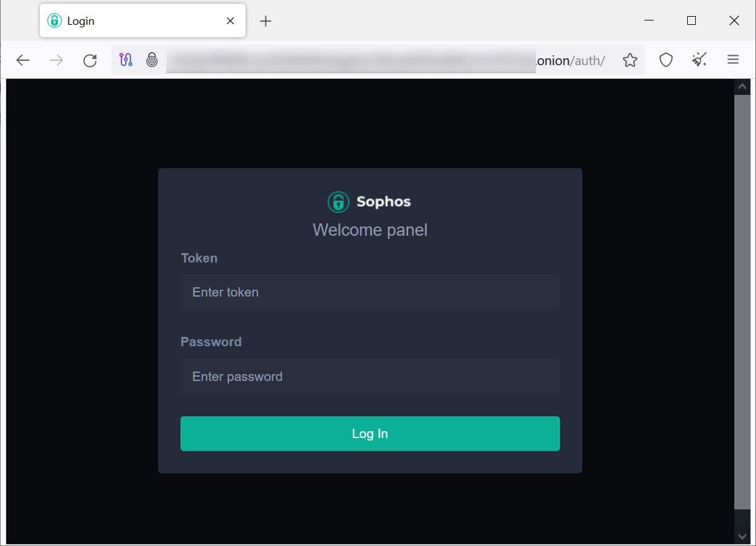The image size is (756, 546).
Task: Close the Login tab
Action: point(229,20)
